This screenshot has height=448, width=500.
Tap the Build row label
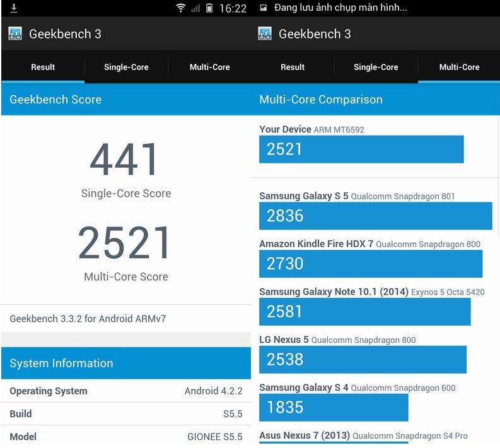(21, 413)
